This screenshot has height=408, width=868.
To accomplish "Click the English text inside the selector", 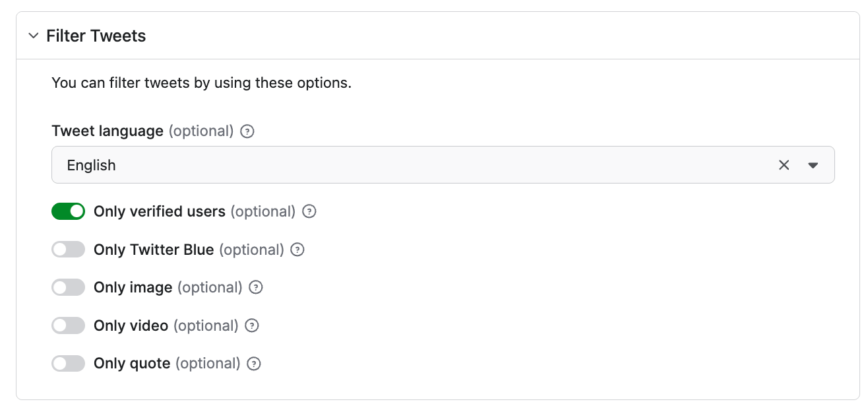I will click(x=91, y=164).
